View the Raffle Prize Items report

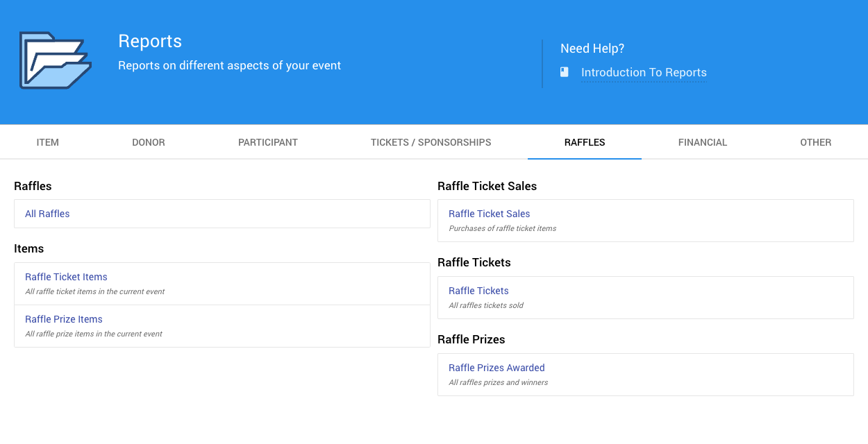point(64,319)
